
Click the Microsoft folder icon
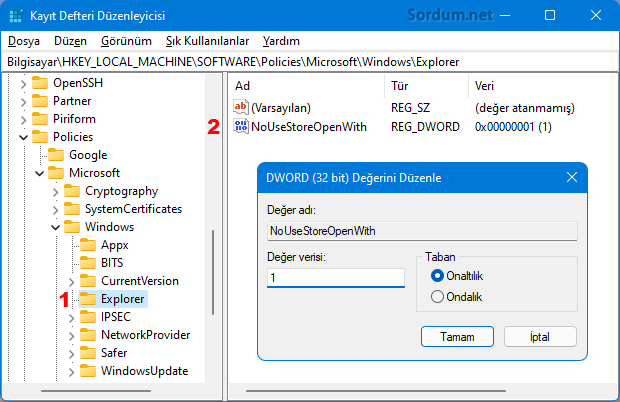[56, 173]
